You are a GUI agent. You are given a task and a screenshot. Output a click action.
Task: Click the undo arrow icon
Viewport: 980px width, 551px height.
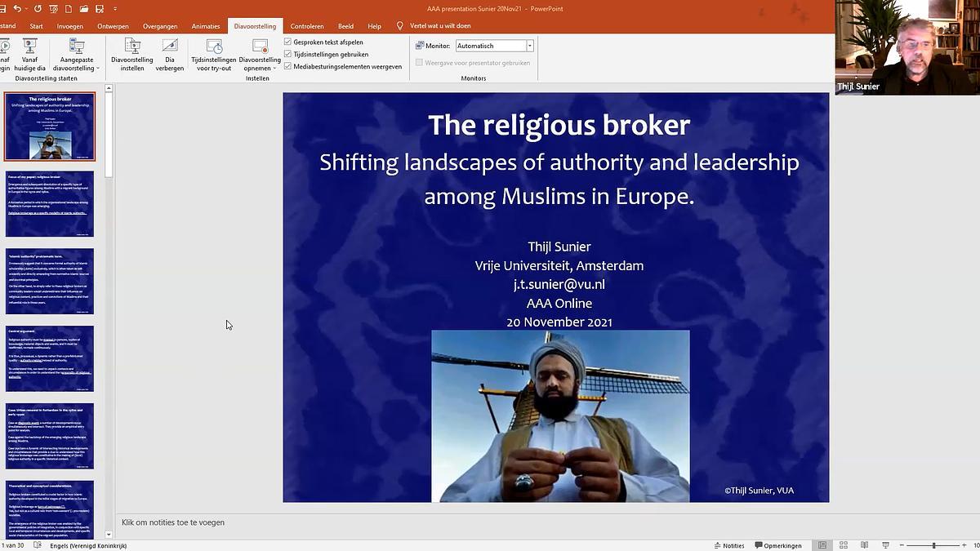[18, 9]
